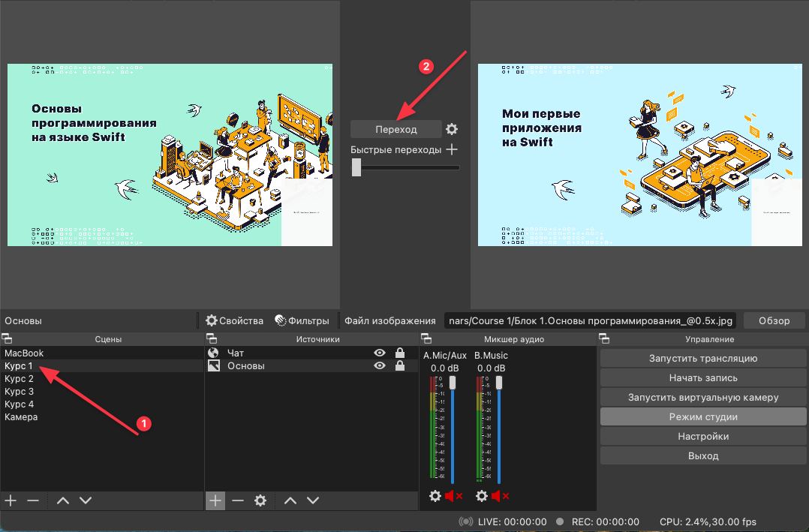Click the Файл изображения label

point(390,320)
